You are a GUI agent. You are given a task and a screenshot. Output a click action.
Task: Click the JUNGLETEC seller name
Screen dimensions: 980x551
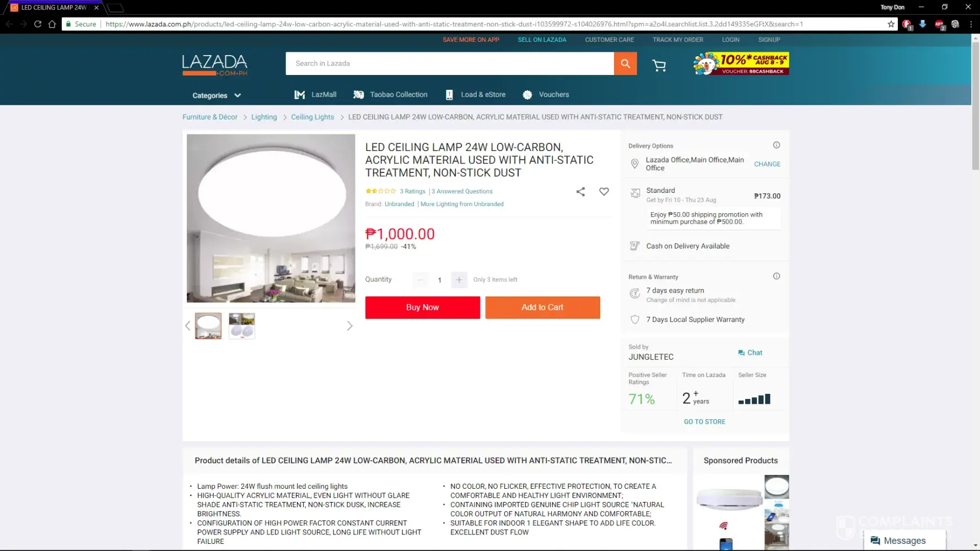(x=651, y=357)
